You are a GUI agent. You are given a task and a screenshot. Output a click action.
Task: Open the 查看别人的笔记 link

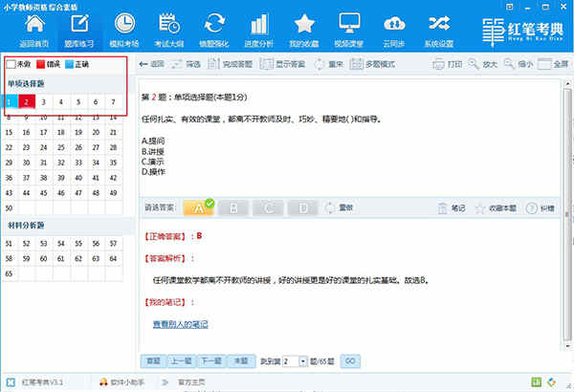click(x=181, y=324)
